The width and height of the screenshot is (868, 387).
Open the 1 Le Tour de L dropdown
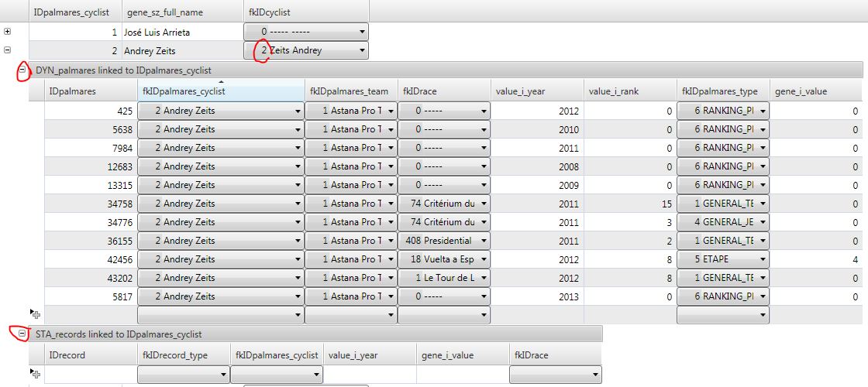point(483,278)
